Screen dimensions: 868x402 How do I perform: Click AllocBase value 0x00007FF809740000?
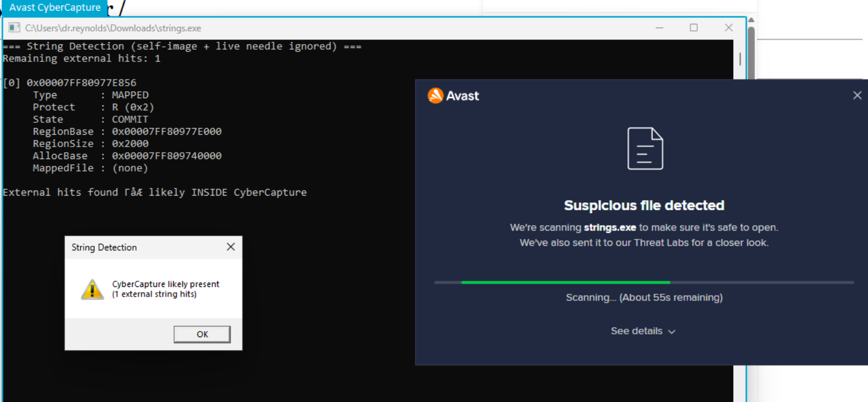[167, 156]
